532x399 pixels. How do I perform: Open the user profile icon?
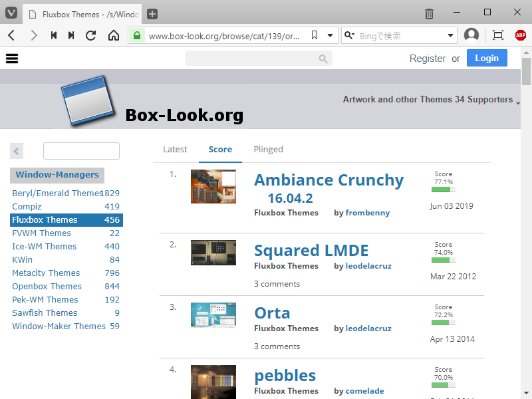point(471,35)
